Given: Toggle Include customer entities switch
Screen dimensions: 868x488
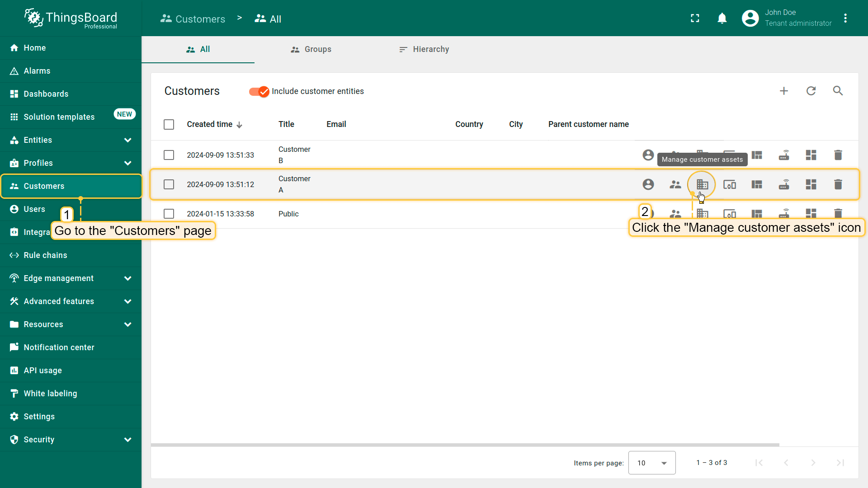Looking at the screenshot, I should point(259,91).
